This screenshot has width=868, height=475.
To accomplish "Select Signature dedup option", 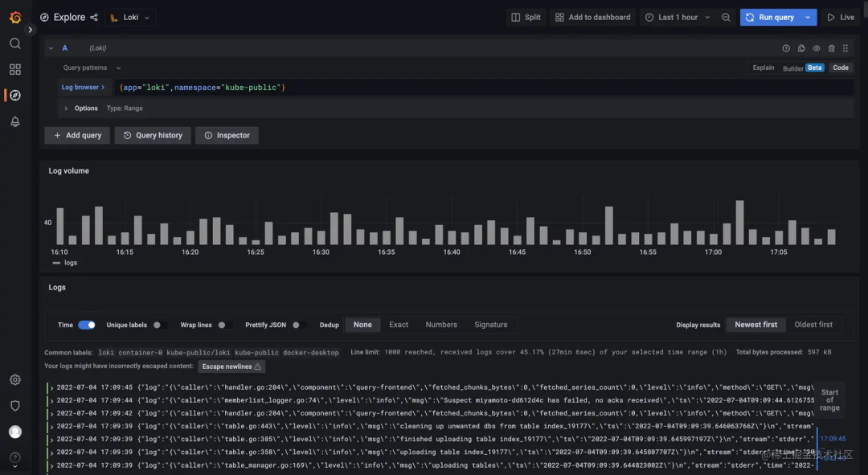I will coord(490,325).
